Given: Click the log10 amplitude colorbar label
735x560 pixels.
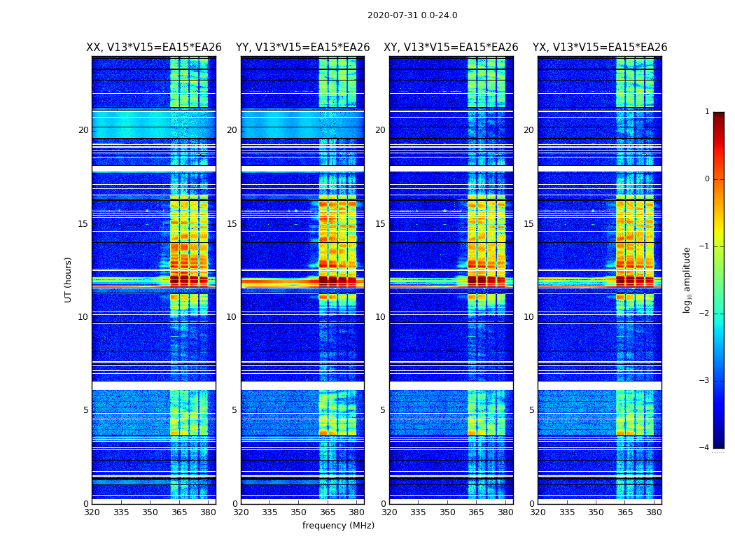Looking at the screenshot, I should click(687, 279).
